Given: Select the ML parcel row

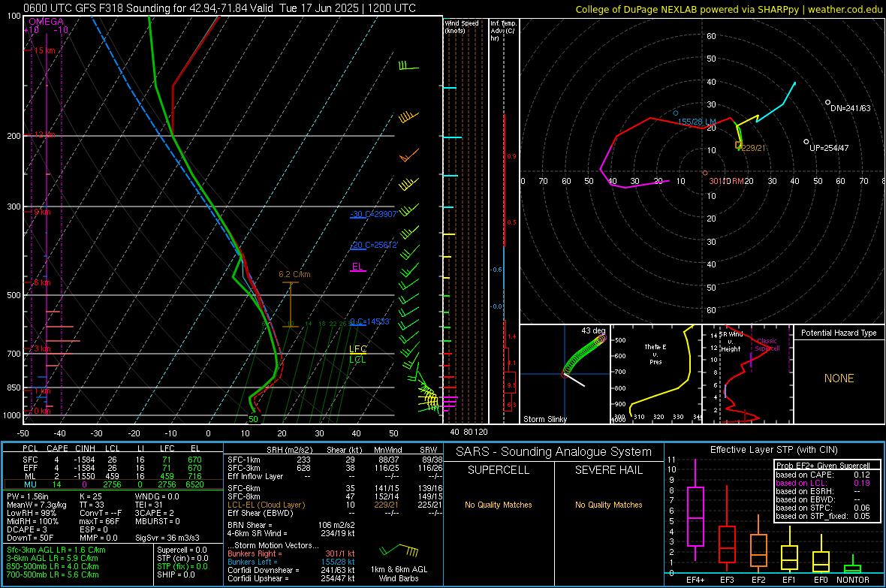Looking at the screenshot, I should click(113, 476).
